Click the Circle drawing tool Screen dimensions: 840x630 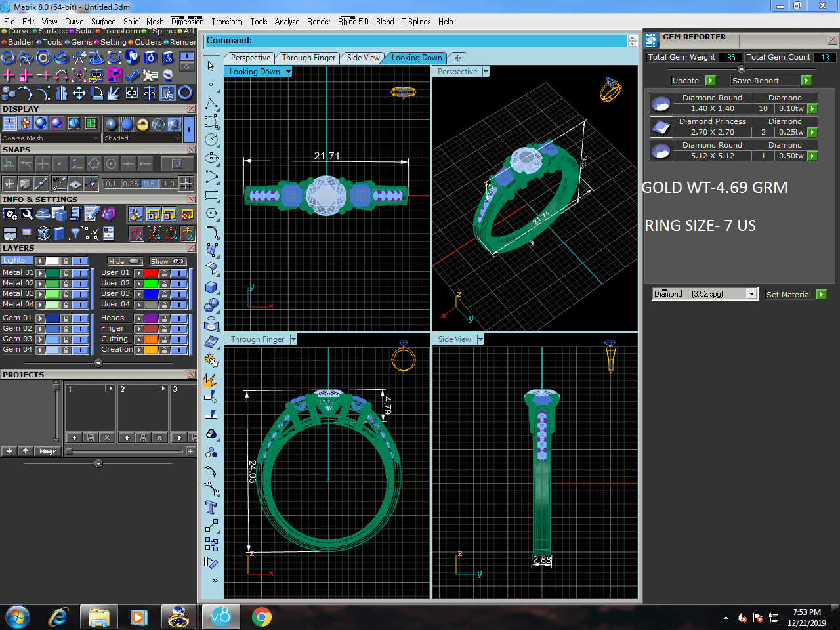[x=211, y=139]
